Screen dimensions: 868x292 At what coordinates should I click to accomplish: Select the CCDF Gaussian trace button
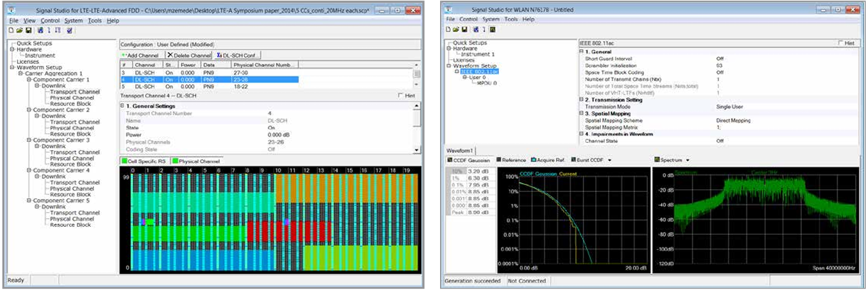click(x=468, y=160)
